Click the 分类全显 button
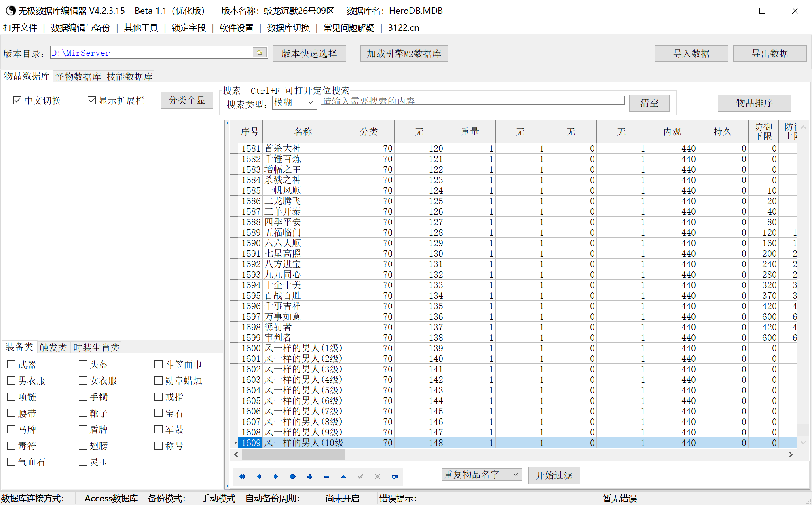Image resolution: width=812 pixels, height=505 pixels. (x=187, y=100)
